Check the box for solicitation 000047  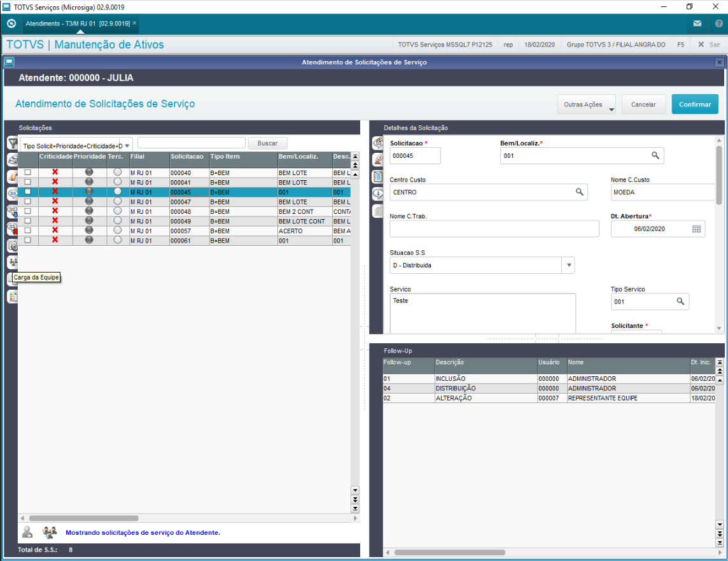click(x=27, y=202)
